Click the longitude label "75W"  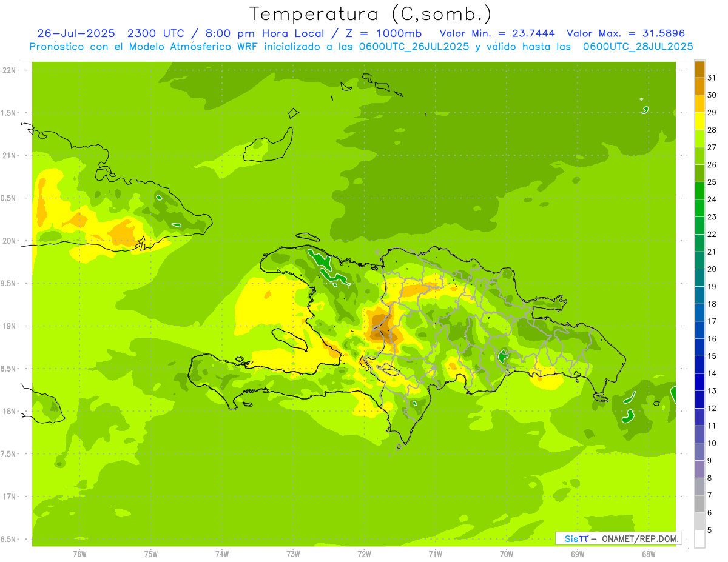151,554
